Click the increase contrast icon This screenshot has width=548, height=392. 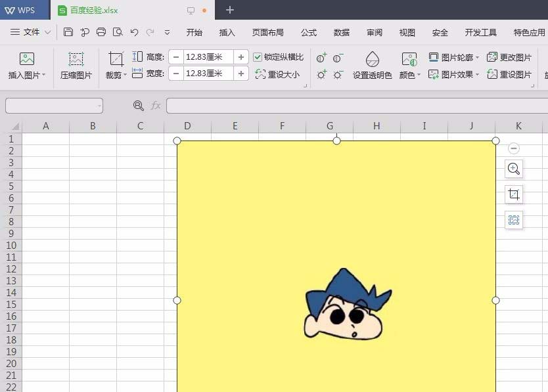coord(321,58)
